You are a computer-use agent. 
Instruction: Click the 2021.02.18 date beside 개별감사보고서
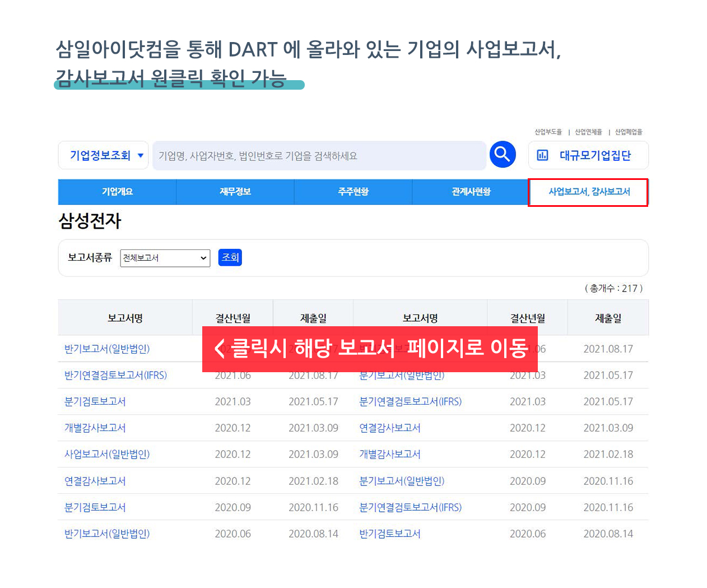click(608, 454)
